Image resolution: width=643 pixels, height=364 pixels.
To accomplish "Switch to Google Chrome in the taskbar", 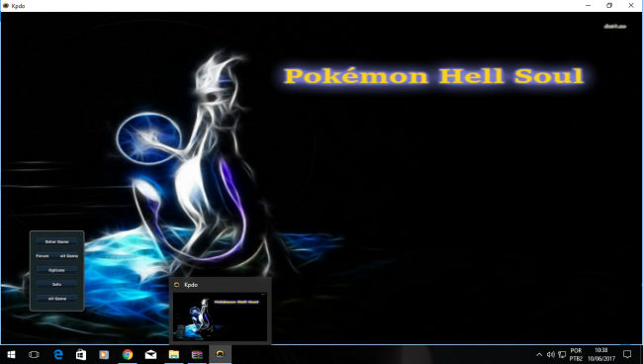I will pos(128,354).
